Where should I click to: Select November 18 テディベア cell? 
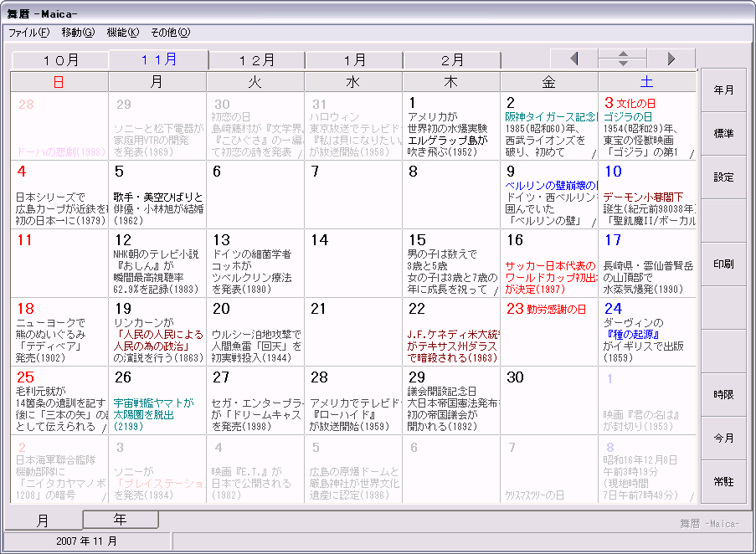click(x=59, y=332)
